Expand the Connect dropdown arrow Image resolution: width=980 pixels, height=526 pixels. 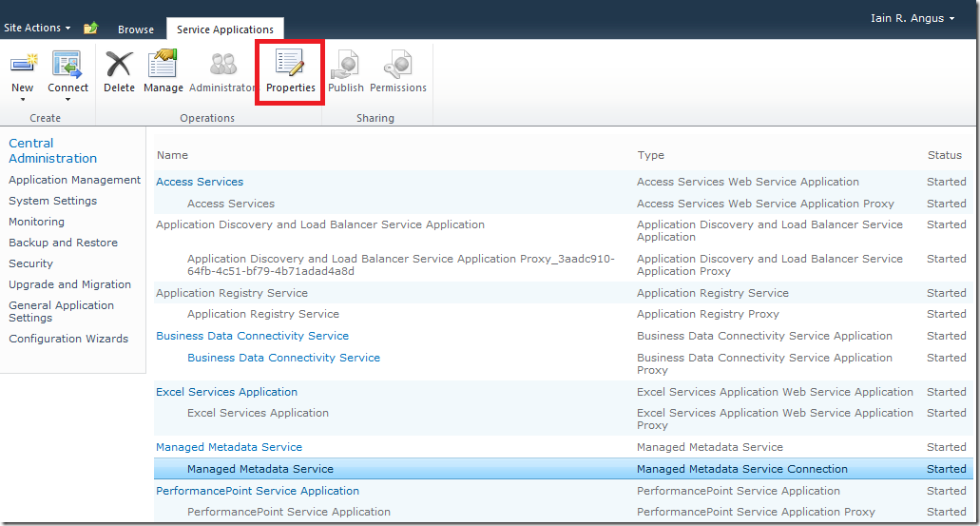[x=67, y=100]
